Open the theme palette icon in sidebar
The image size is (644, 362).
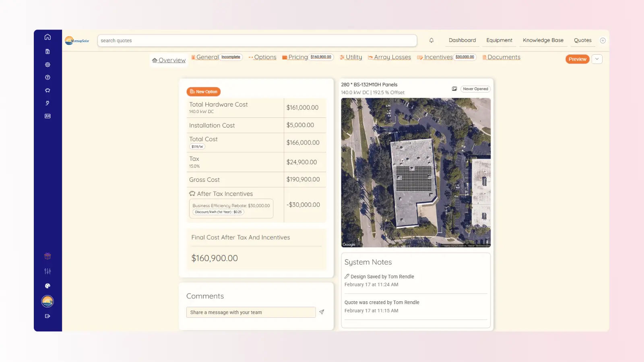[x=47, y=286]
